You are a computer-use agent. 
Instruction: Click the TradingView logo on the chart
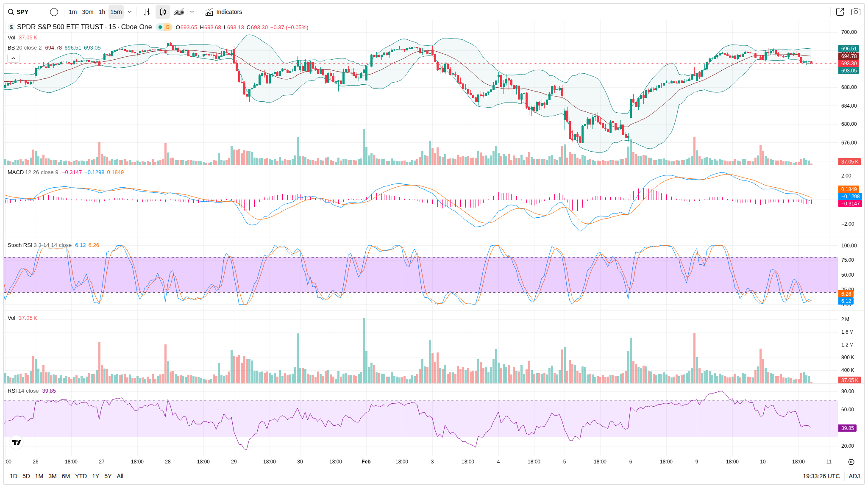[x=16, y=442]
